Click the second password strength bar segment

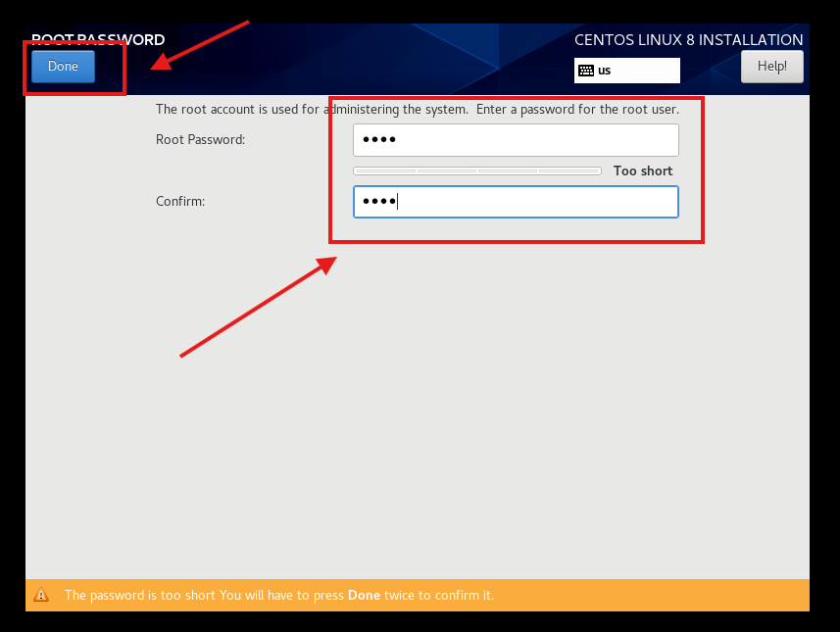(447, 171)
